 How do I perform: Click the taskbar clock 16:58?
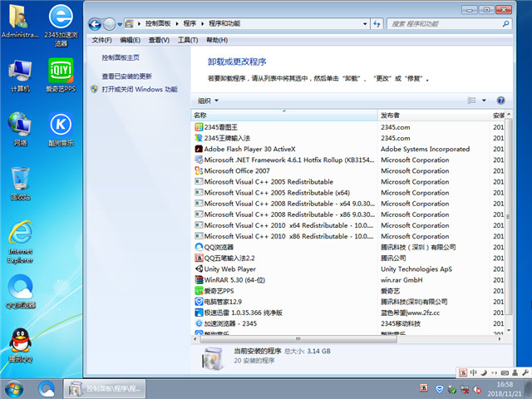click(505, 384)
